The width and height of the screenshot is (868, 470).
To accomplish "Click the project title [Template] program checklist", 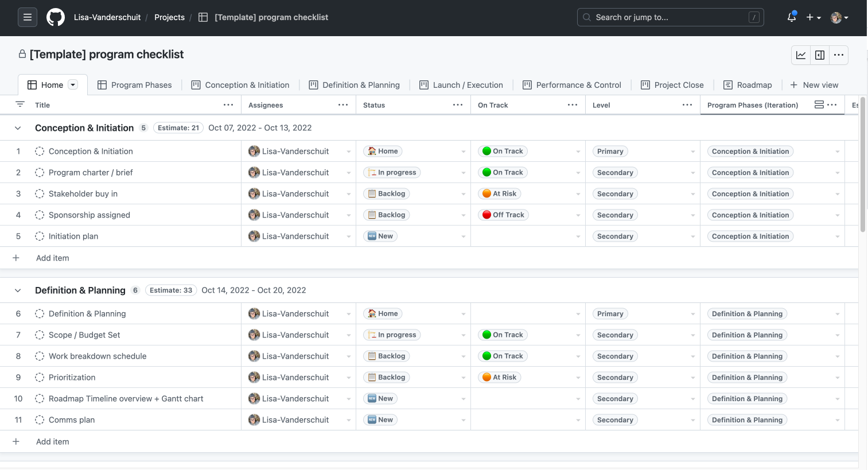I will click(x=107, y=54).
